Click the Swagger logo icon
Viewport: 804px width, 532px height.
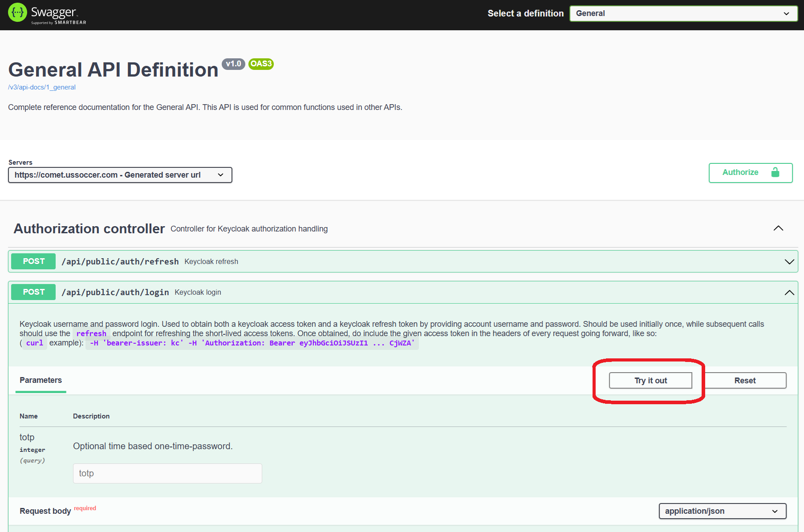pyautogui.click(x=17, y=13)
